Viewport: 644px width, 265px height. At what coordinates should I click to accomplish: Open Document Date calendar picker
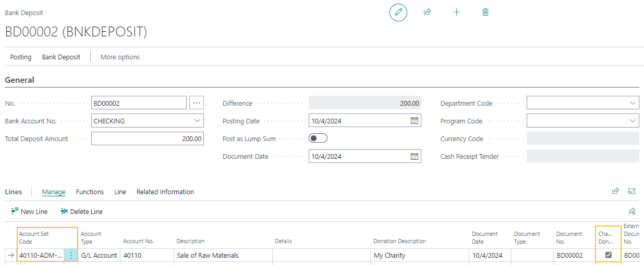[x=415, y=156]
